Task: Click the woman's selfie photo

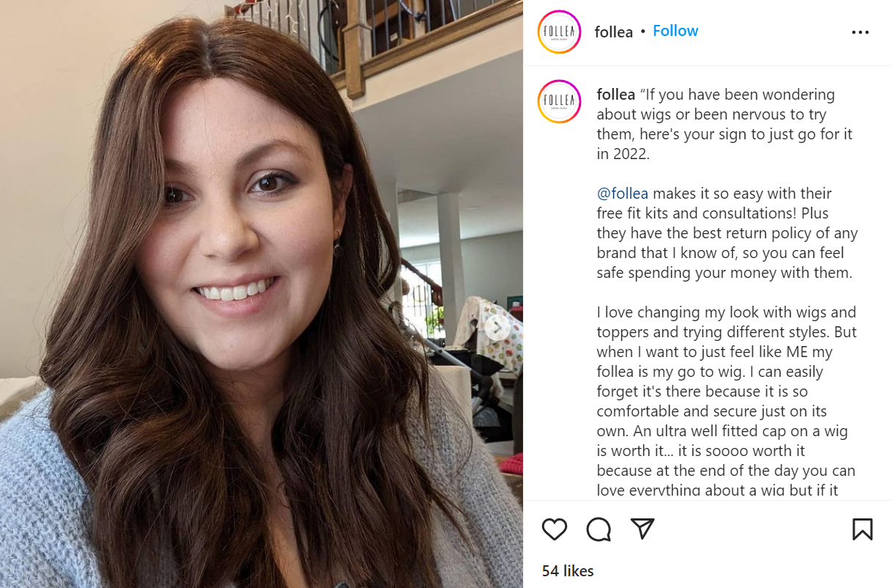Action: [x=261, y=294]
